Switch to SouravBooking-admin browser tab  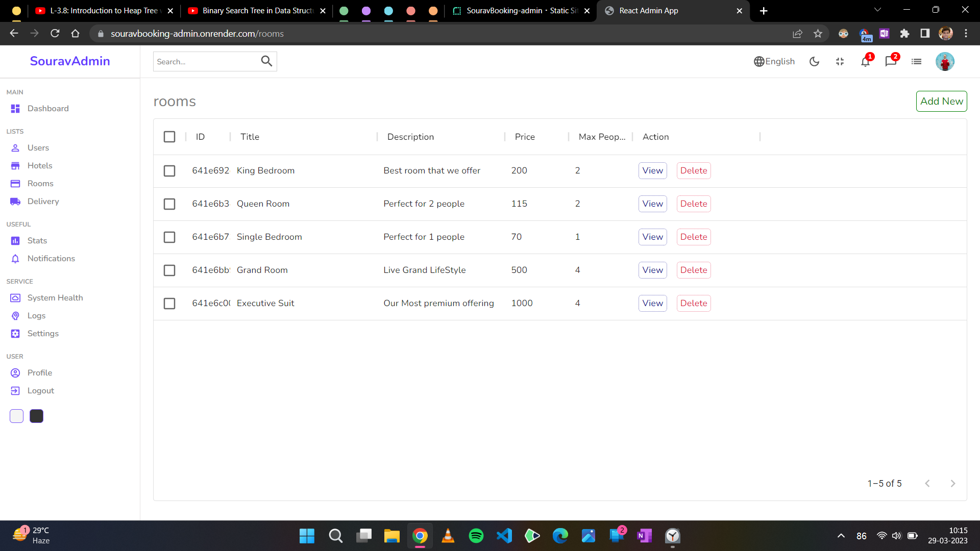521,11
